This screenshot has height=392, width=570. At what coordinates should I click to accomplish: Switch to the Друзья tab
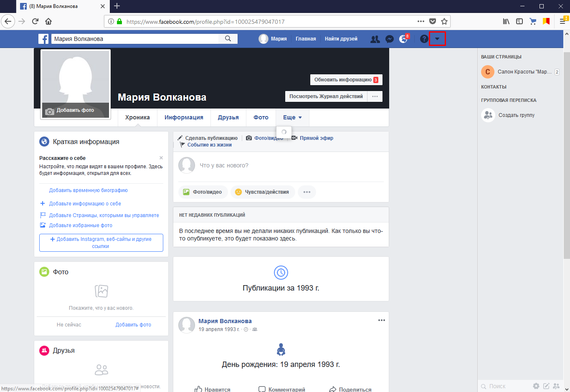point(228,117)
